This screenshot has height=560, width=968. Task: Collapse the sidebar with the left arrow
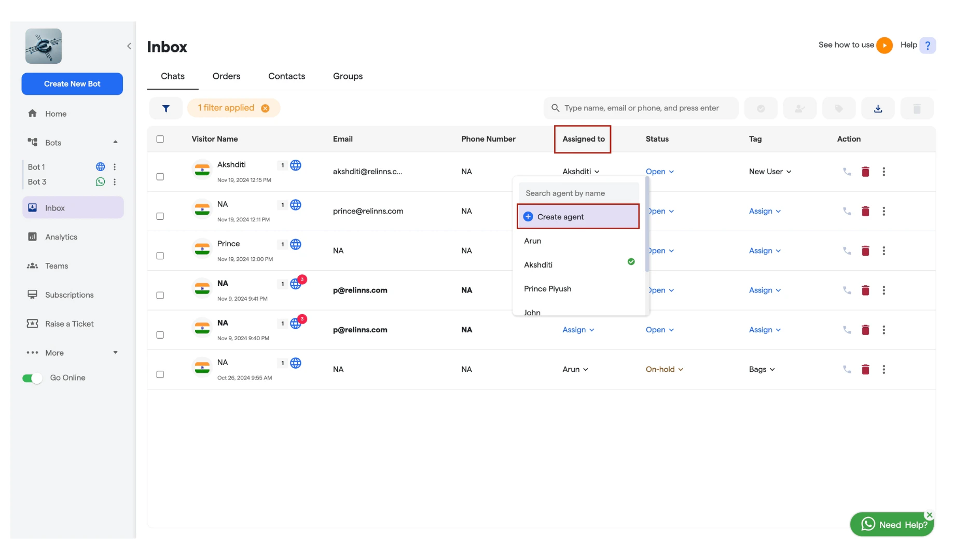[129, 46]
